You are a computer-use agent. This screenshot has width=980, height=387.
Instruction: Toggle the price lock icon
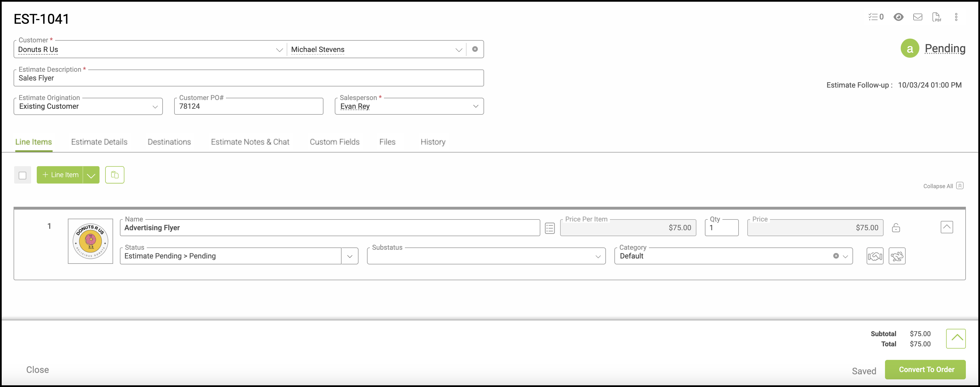pyautogui.click(x=896, y=228)
